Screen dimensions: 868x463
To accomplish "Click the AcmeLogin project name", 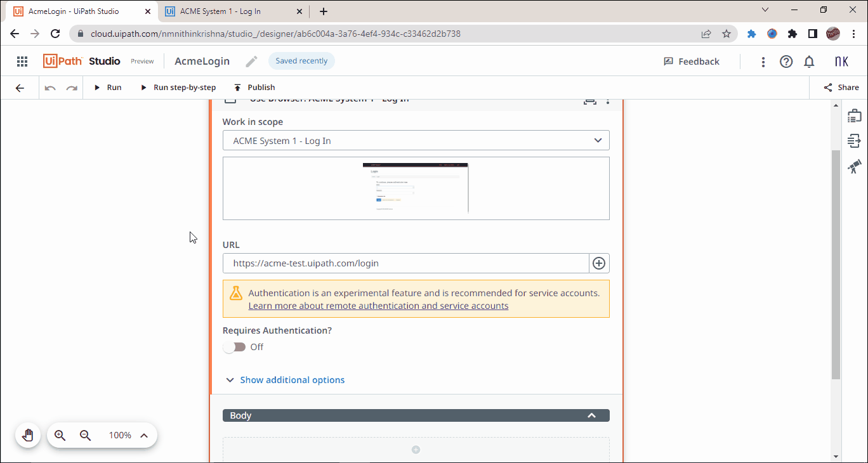I will [x=202, y=62].
